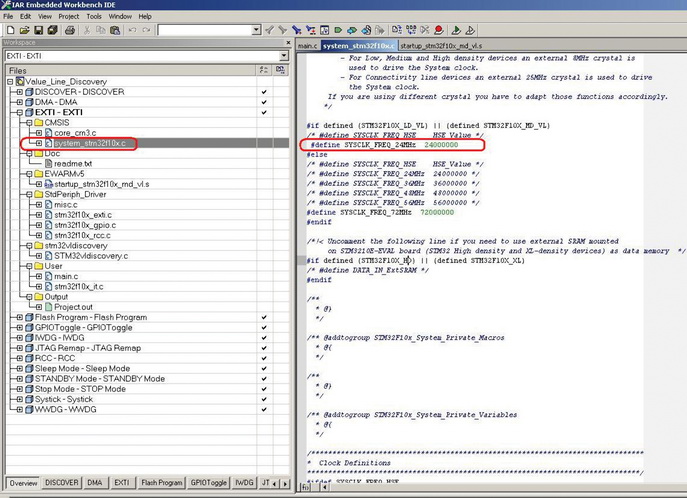This screenshot has height=498, width=687.
Task: Open the Find dialog icon
Action: coord(297,30)
